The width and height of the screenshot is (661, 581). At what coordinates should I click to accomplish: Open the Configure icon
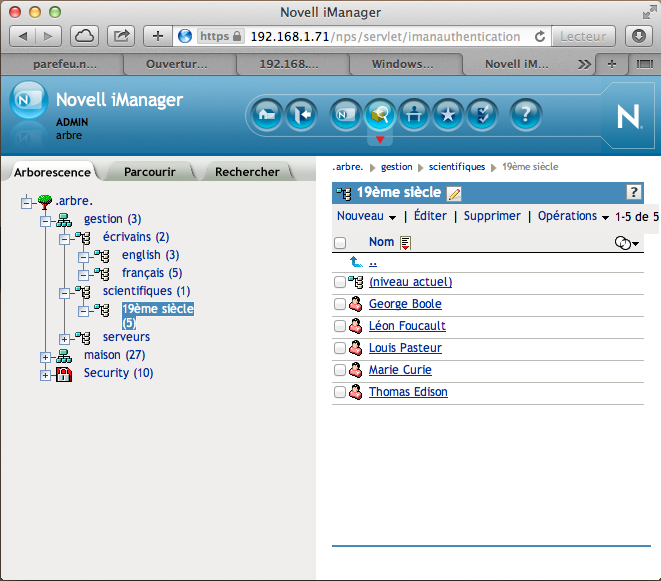point(414,114)
